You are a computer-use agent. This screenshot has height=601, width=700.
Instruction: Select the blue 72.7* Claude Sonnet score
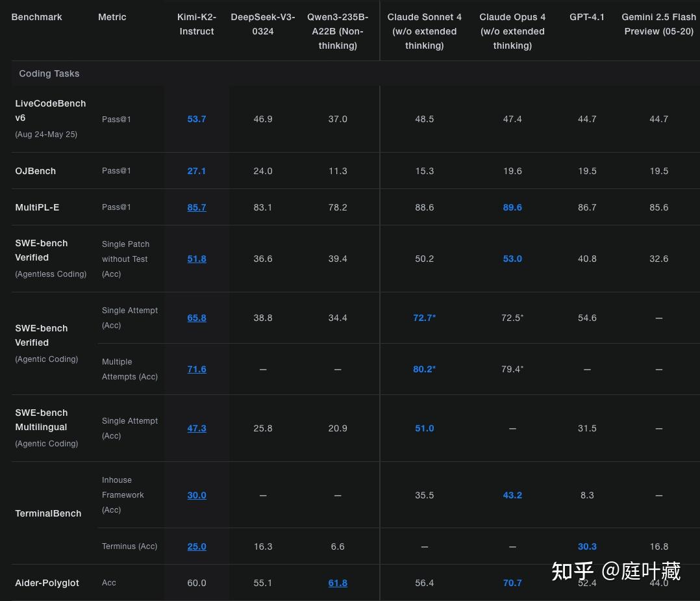point(424,318)
